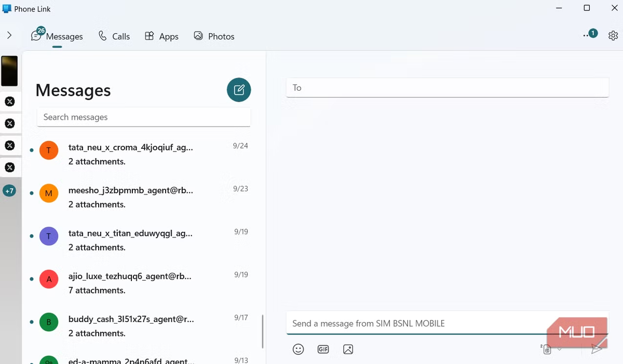Image resolution: width=623 pixels, height=364 pixels.
Task: Open the Photos tab
Action: tap(214, 36)
